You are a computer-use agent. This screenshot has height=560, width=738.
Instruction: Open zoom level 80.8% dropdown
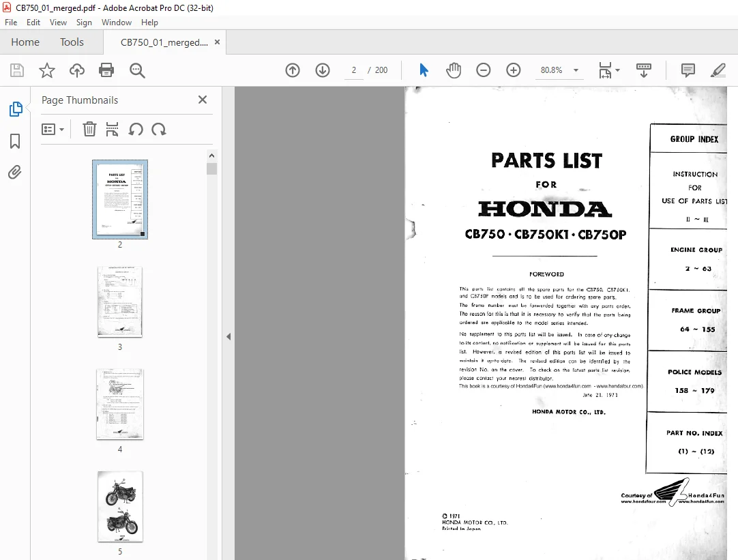click(576, 70)
